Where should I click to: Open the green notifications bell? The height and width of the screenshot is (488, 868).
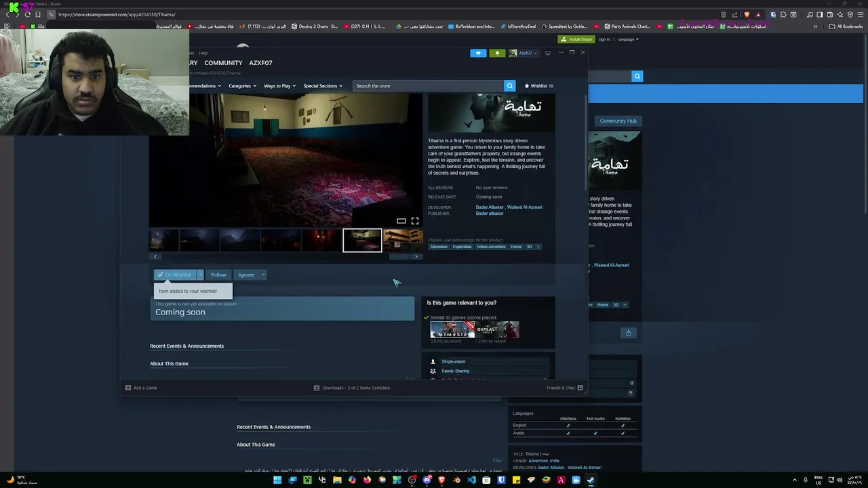[497, 53]
